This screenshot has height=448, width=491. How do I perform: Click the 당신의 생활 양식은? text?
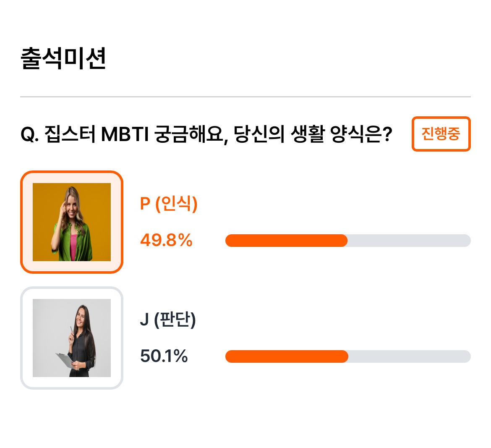[313, 134]
